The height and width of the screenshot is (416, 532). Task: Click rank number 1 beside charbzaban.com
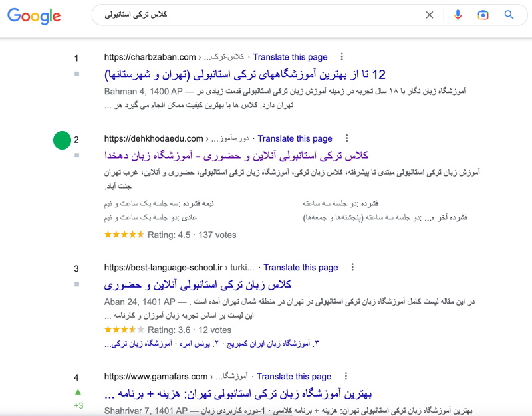[x=76, y=58]
